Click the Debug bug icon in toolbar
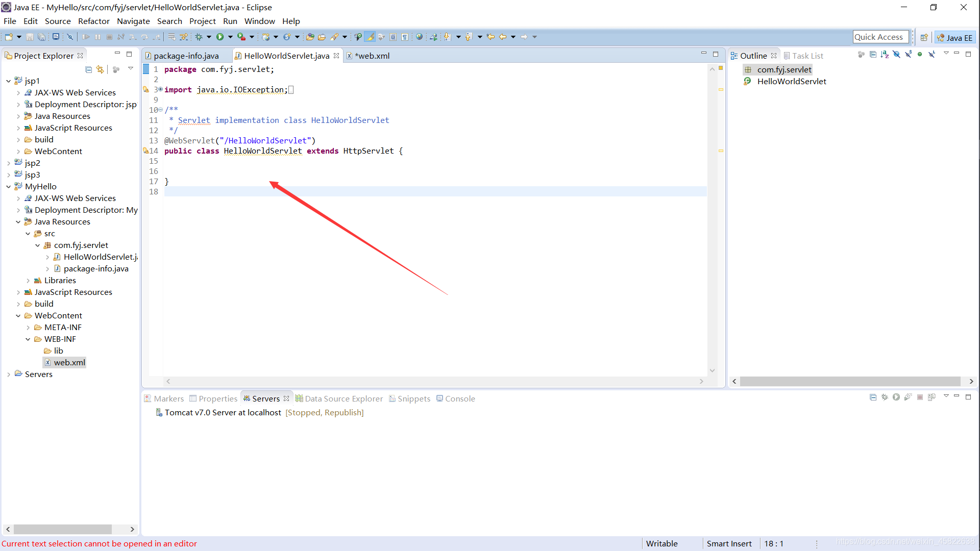The width and height of the screenshot is (980, 551). (x=199, y=37)
